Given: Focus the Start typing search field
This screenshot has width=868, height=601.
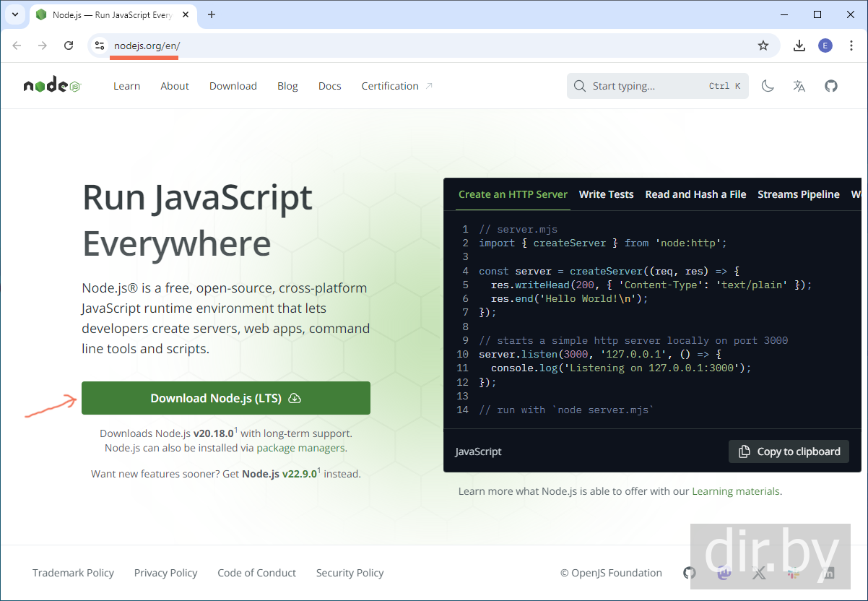Looking at the screenshot, I should (x=646, y=86).
